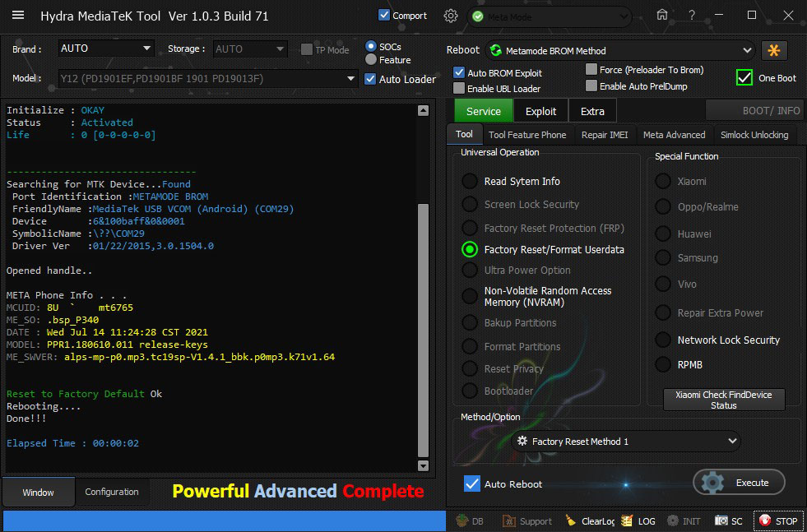Click the log vertical scrollbar thumb
The width and height of the screenshot is (807, 532).
pos(423,330)
